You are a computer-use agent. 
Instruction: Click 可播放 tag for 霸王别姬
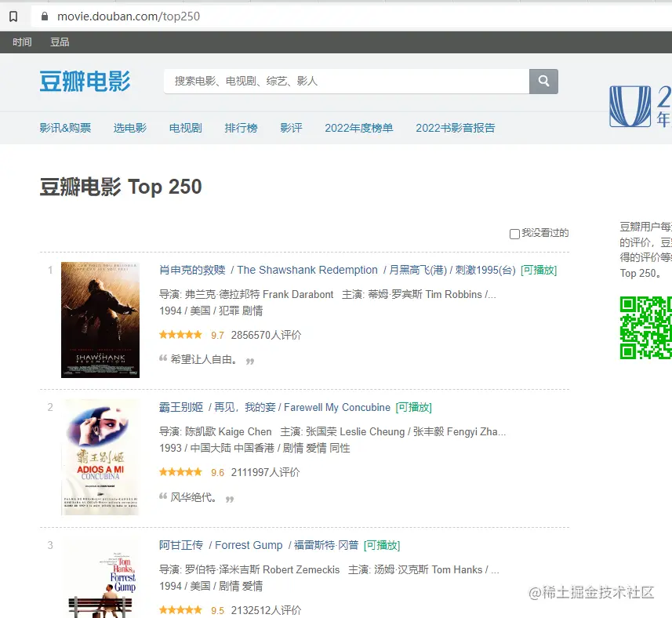[x=413, y=407]
